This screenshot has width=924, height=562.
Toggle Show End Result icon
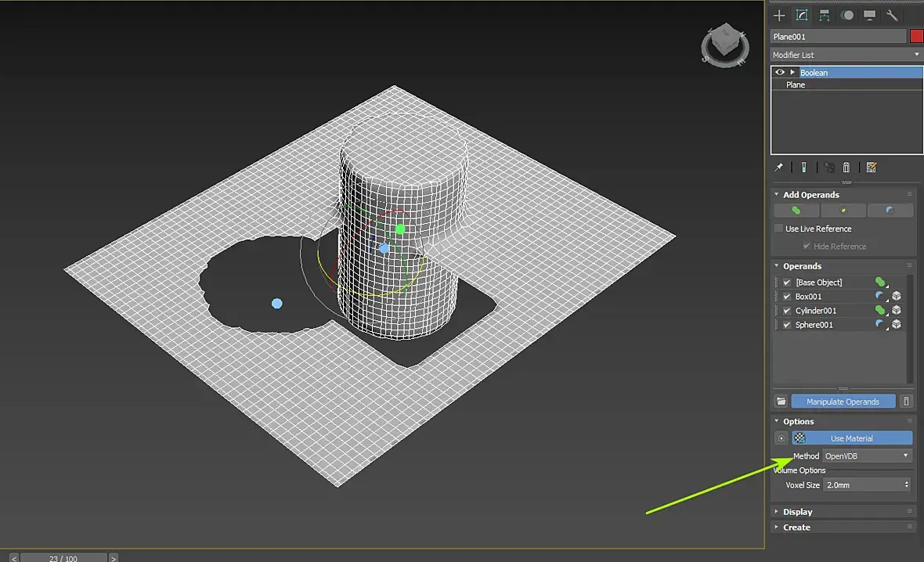pos(803,168)
